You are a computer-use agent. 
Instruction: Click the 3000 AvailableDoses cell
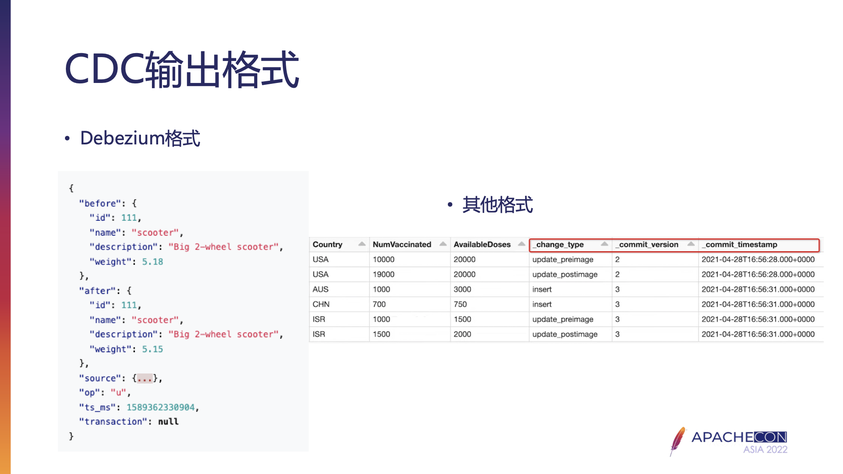click(462, 290)
